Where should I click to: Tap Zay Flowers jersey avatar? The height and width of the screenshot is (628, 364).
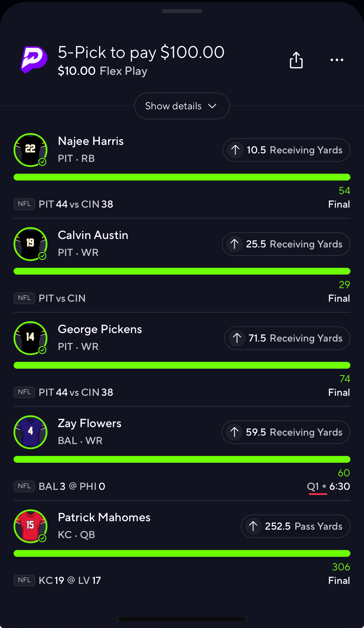[x=30, y=432]
